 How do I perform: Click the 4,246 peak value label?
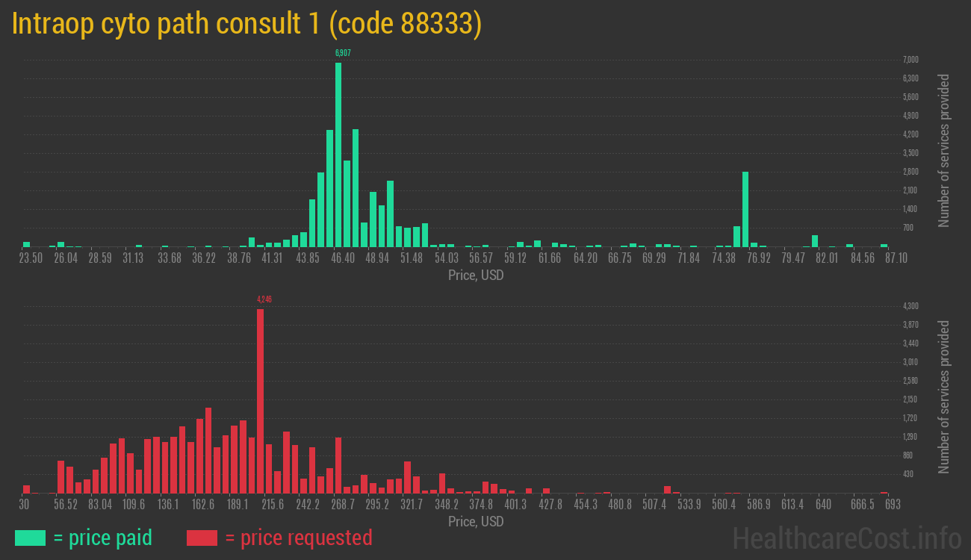point(264,299)
